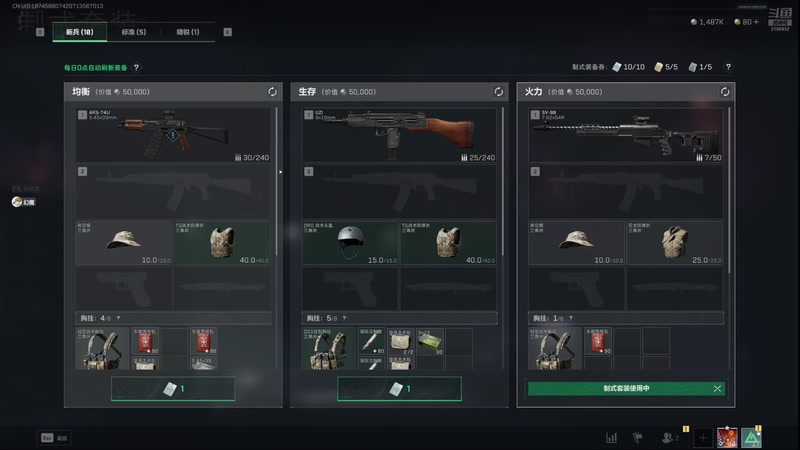
Task: Click the 均衡 panel vertical scrollbar
Action: pos(277,181)
